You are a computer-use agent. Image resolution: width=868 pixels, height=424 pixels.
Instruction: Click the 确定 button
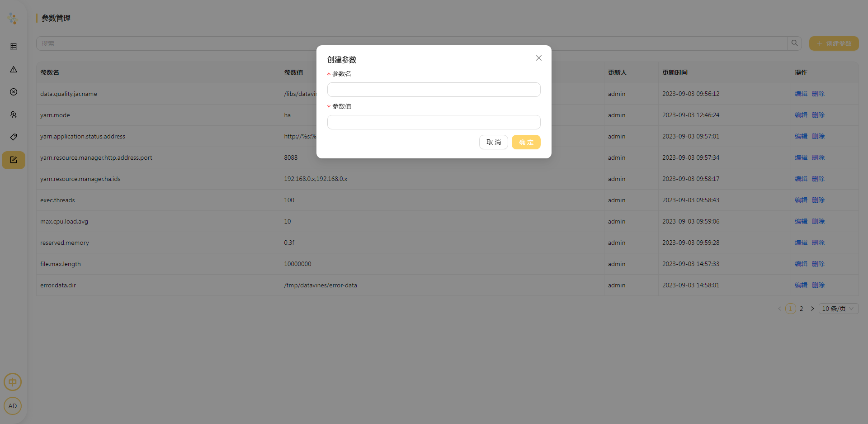pos(526,142)
